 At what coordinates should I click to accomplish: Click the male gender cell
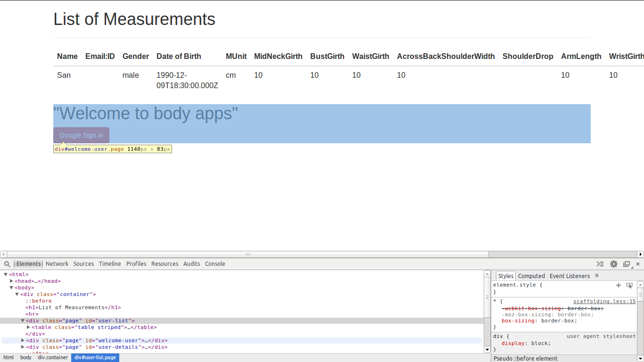131,75
